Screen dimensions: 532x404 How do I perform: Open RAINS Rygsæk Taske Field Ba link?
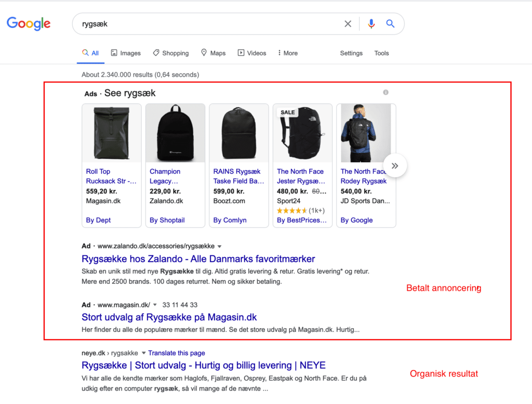[x=238, y=176]
